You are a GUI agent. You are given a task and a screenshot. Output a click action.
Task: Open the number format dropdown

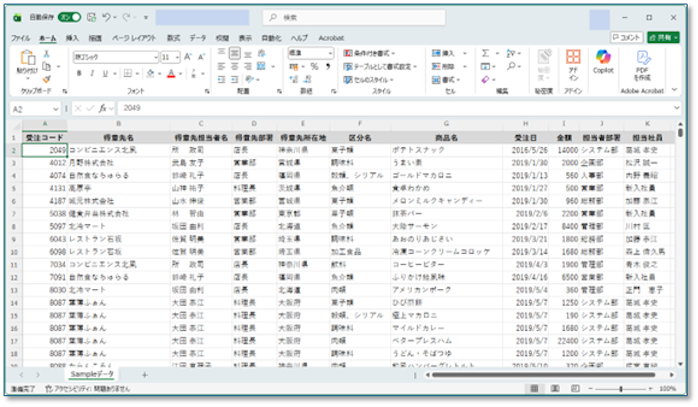point(333,53)
